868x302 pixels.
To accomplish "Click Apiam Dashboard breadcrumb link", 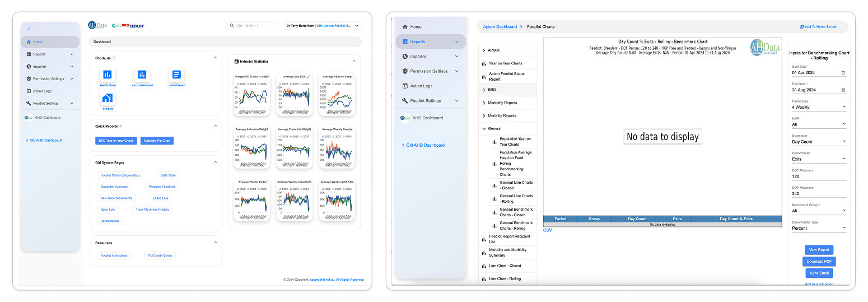I will point(500,27).
